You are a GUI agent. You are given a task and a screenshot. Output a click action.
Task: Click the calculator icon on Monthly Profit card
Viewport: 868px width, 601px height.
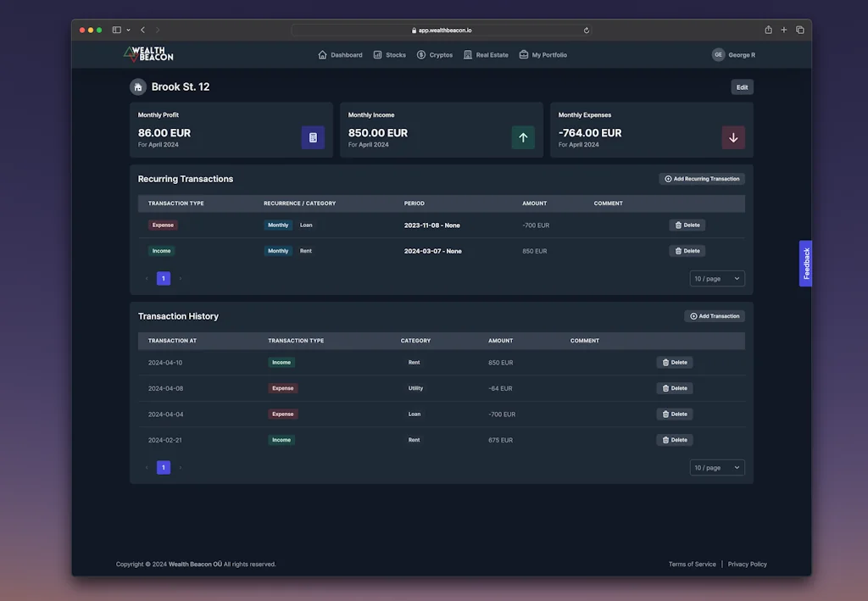click(313, 136)
